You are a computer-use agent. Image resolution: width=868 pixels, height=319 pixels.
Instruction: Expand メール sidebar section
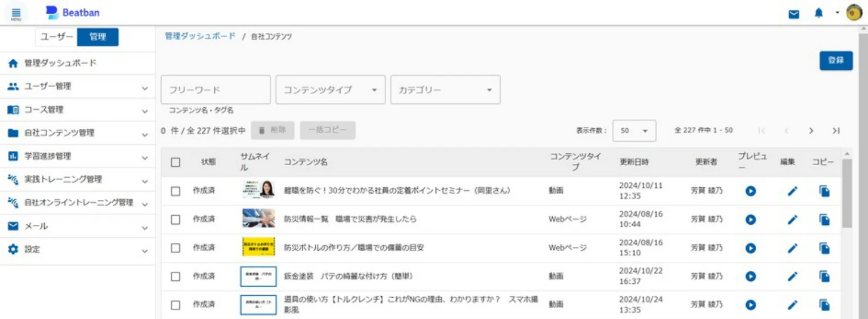point(78,226)
